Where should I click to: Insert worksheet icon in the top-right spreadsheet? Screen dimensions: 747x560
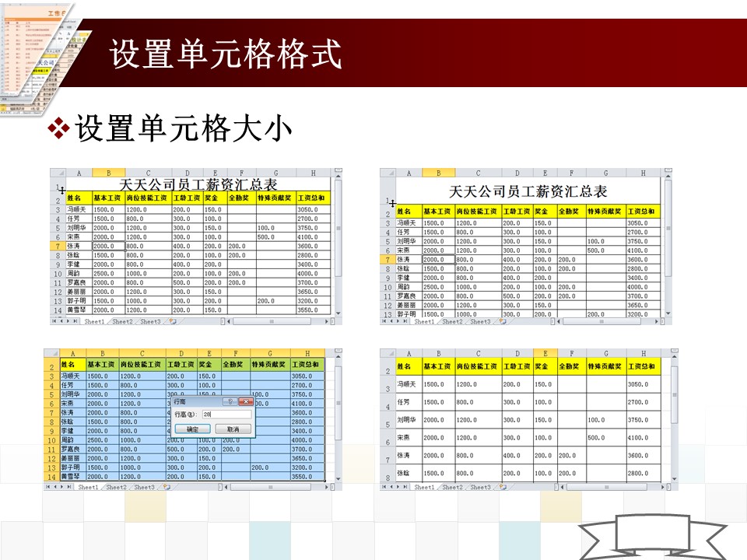(503, 321)
